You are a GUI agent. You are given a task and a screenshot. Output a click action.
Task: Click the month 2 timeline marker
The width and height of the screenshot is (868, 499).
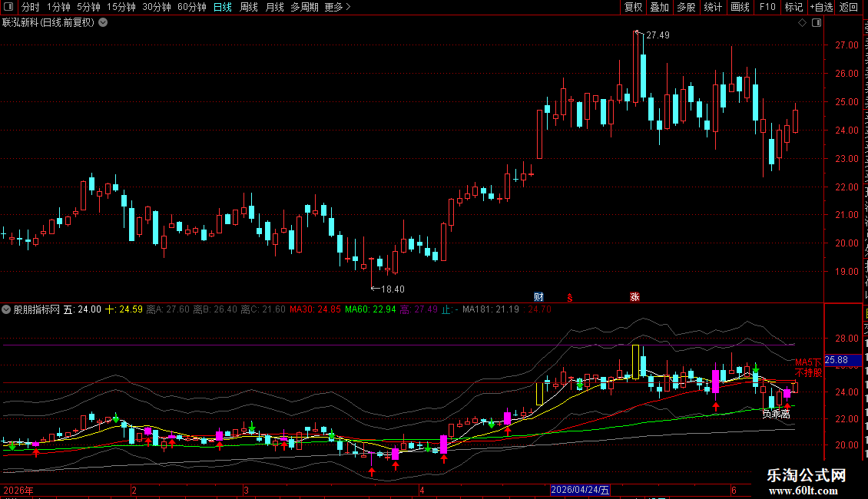tap(134, 490)
